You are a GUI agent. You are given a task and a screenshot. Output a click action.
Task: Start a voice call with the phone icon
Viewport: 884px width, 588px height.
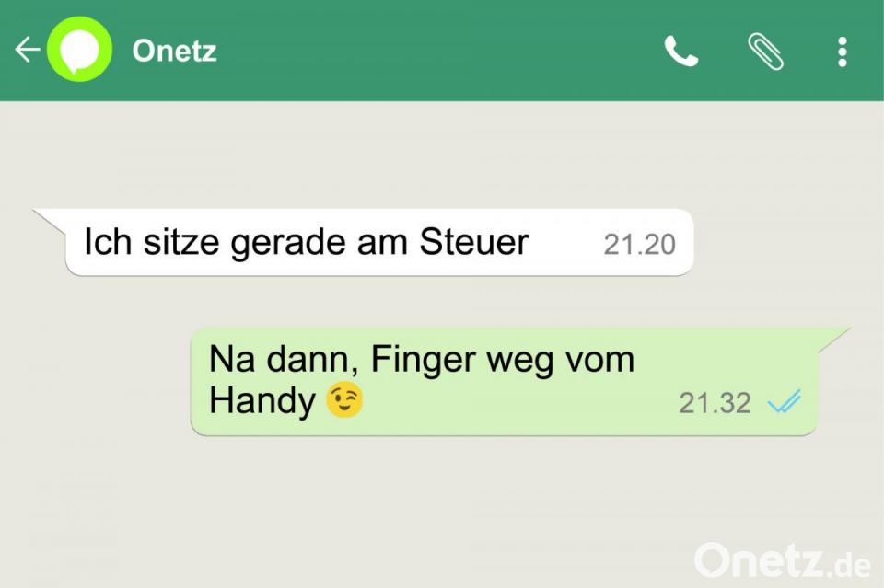681,52
